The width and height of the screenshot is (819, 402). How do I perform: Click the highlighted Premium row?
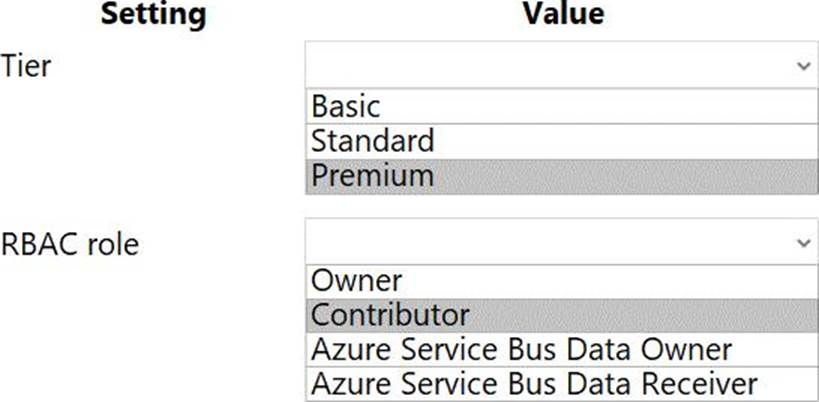click(560, 176)
